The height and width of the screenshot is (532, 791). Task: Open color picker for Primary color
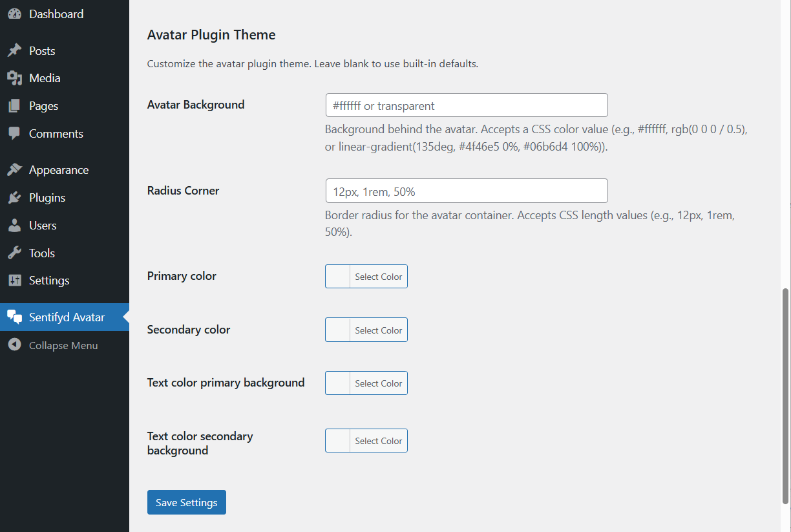(378, 276)
